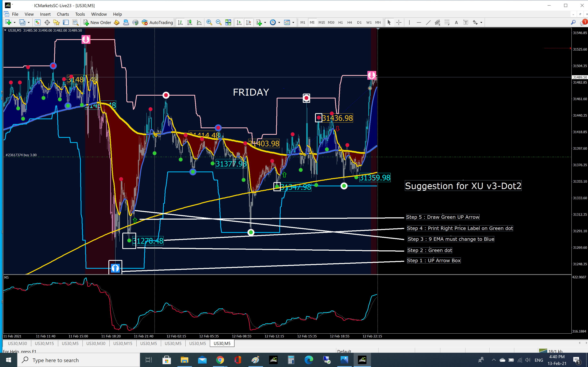Click the Zoom Out magnifier icon
588x367 pixels.
[218, 23]
